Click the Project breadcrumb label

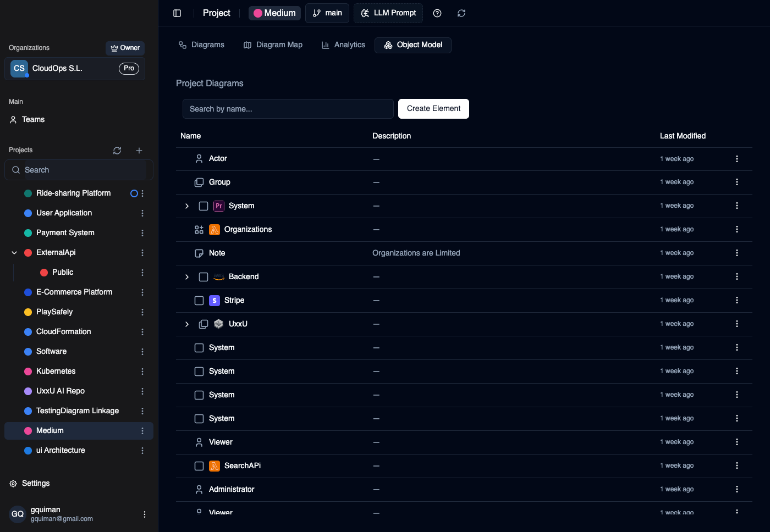point(217,13)
